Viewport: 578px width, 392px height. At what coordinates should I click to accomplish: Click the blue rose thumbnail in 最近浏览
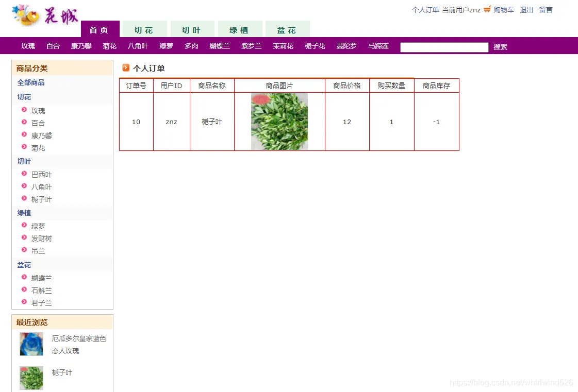point(31,344)
